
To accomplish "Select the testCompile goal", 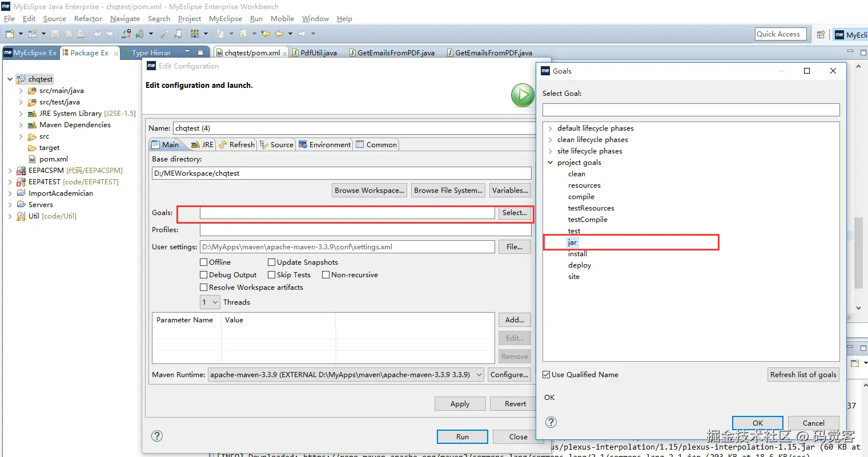I will (x=588, y=220).
